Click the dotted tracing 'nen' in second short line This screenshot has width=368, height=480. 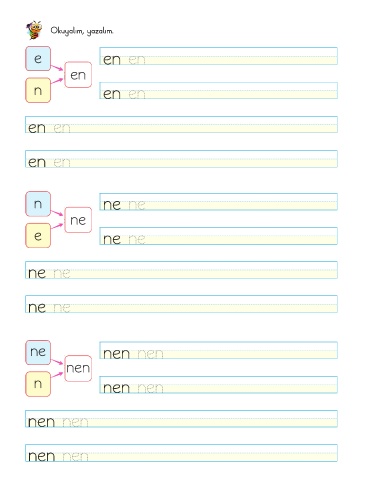(150, 388)
